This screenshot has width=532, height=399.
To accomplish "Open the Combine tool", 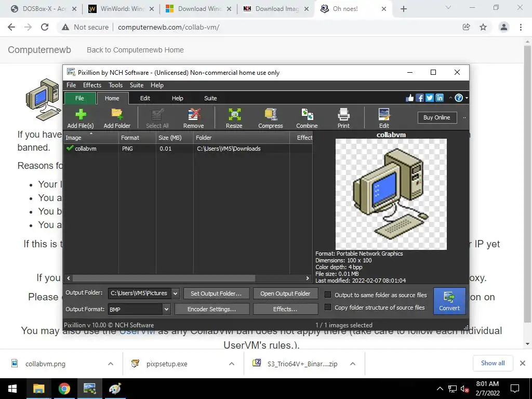I will click(307, 118).
